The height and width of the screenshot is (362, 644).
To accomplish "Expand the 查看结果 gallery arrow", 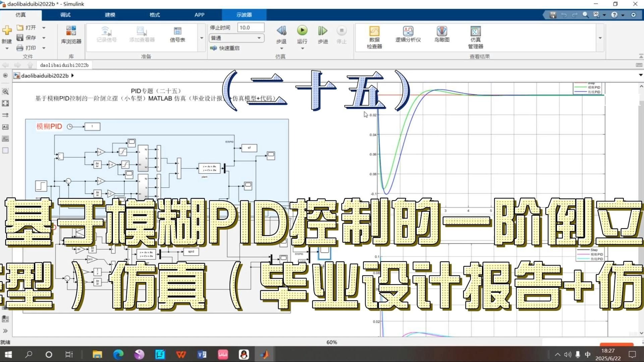I will [x=600, y=38].
